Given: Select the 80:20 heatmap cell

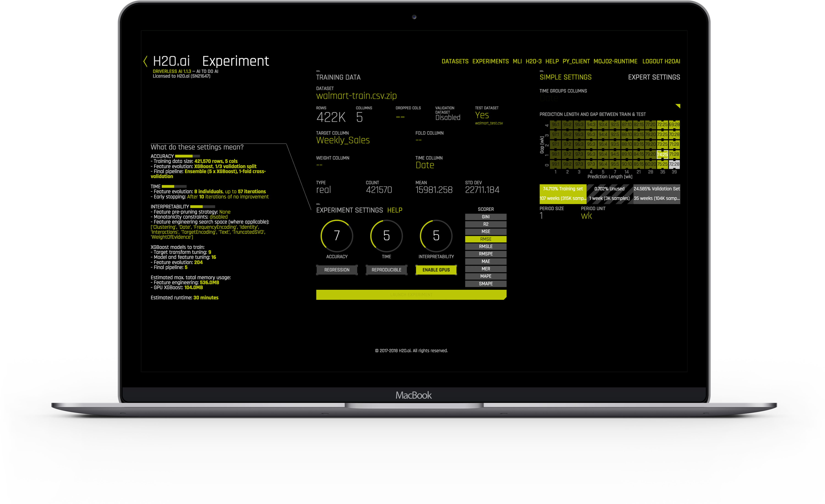Looking at the screenshot, I should pos(651,164).
